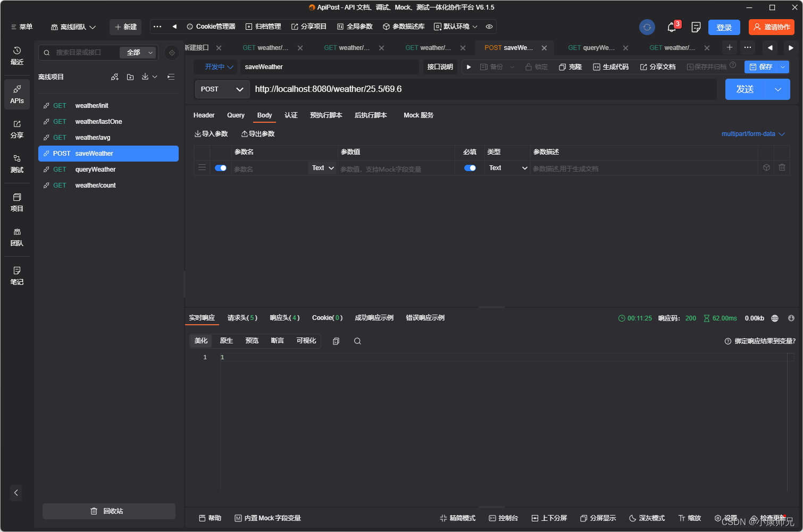Screen dimensions: 803x532
Task: Click the new folder icon in project header
Action: tap(130, 77)
